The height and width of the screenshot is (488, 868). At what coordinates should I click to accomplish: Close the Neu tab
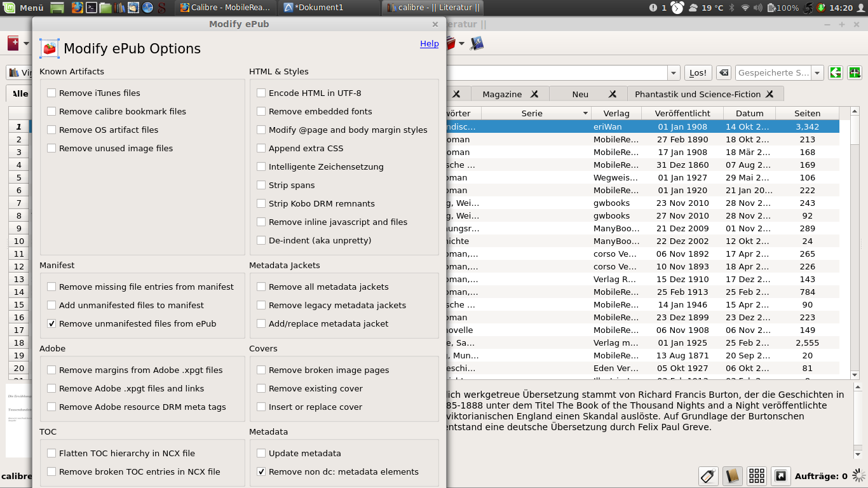613,94
